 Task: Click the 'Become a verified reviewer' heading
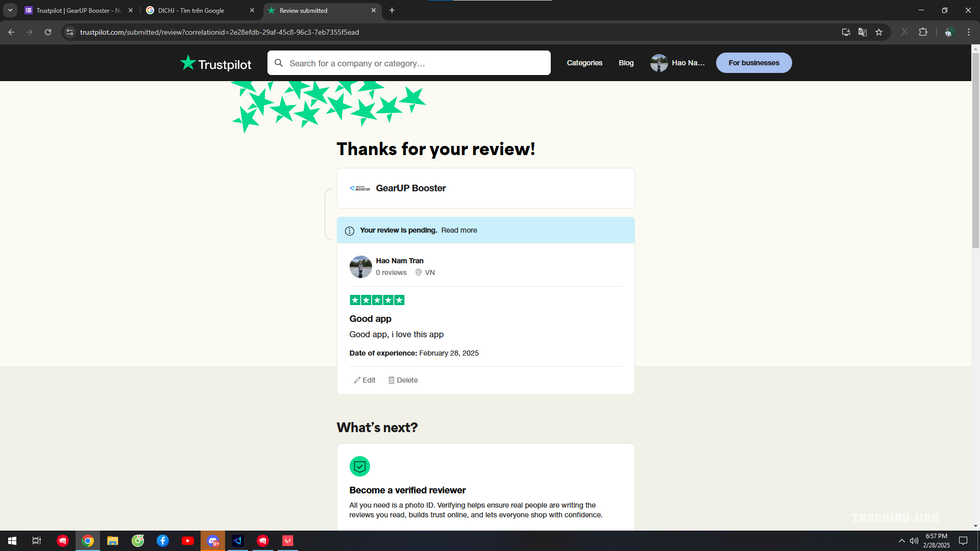click(407, 490)
